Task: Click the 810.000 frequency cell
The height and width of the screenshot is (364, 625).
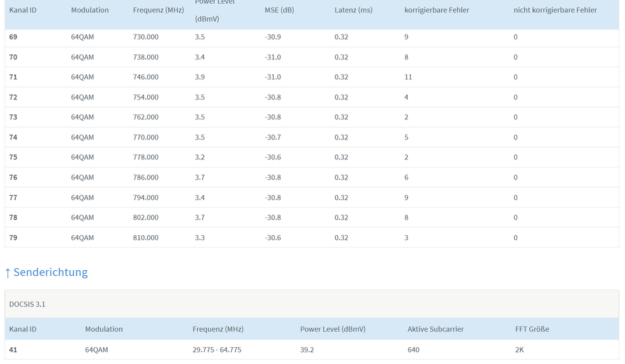Action: click(145, 238)
